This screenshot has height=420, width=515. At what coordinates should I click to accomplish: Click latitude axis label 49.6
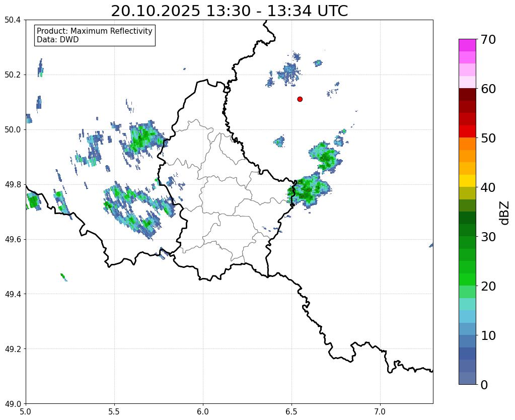pos(13,239)
